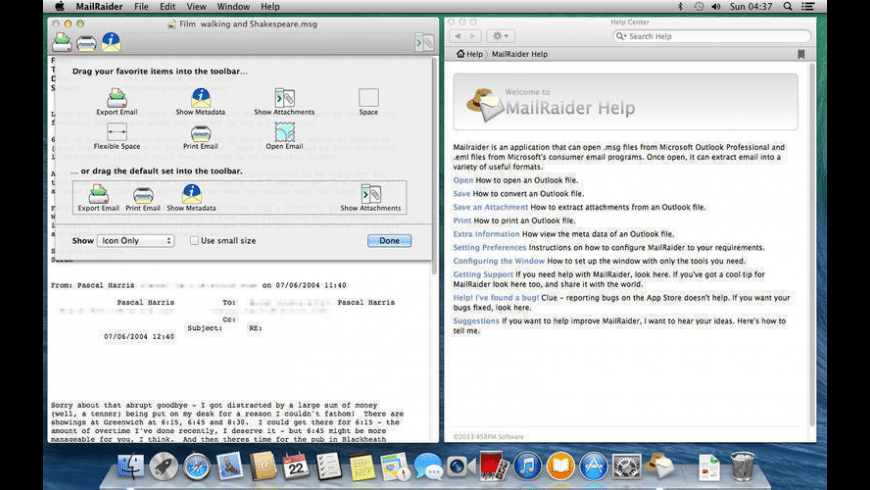The image size is (870, 490).
Task: Select the Space item in palette
Action: coord(368,102)
